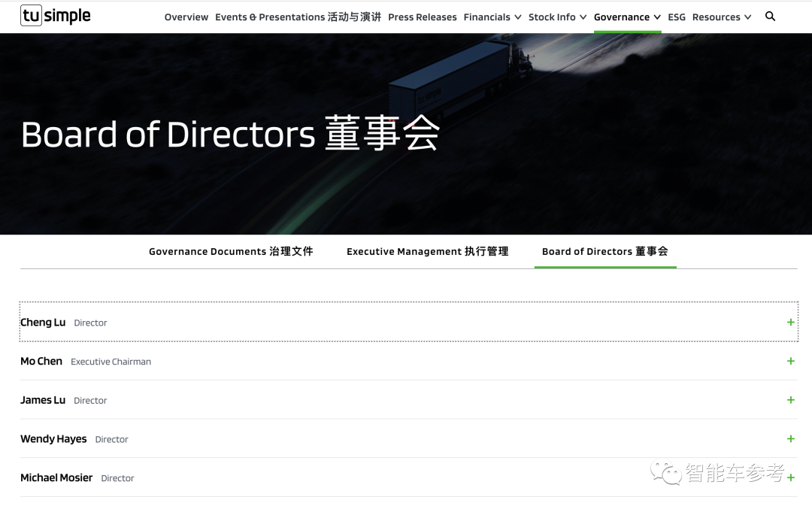Switch to Governance Documents 治理文件 tab
Screen dimensions: 812x509
[x=231, y=251]
